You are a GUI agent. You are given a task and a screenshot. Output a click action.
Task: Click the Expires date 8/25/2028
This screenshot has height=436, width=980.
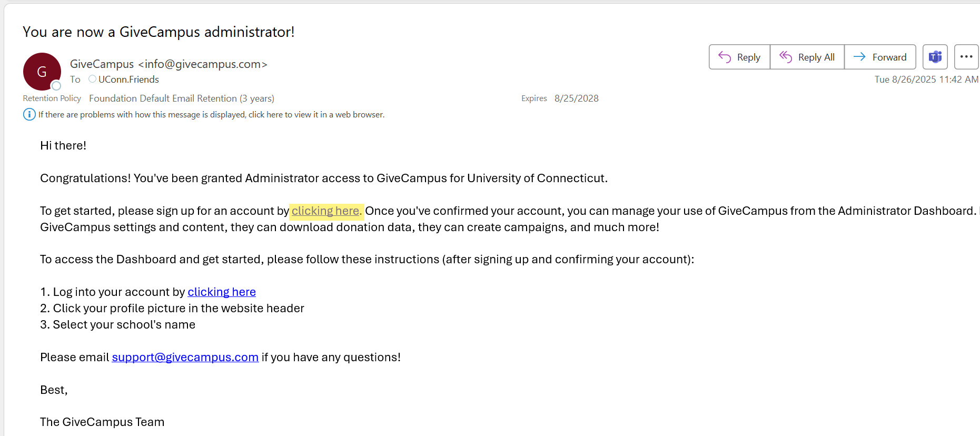tap(576, 98)
